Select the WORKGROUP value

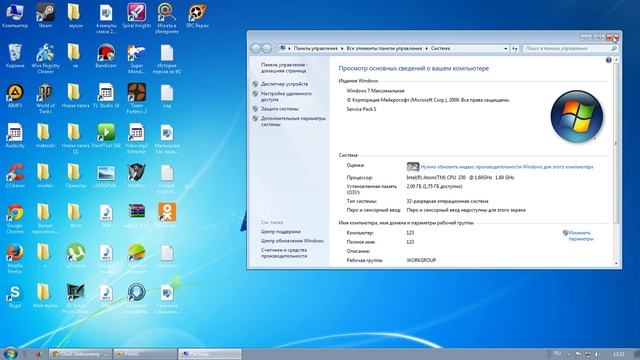point(421,260)
